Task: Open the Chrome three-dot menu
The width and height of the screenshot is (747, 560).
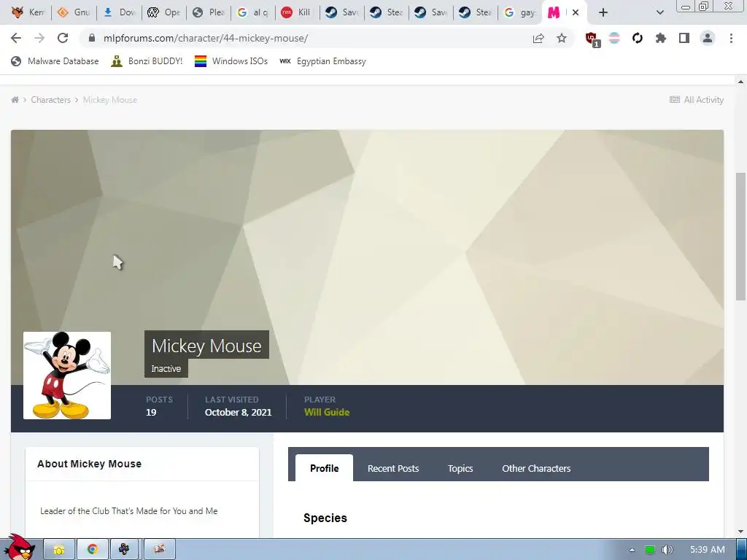Action: pos(731,38)
